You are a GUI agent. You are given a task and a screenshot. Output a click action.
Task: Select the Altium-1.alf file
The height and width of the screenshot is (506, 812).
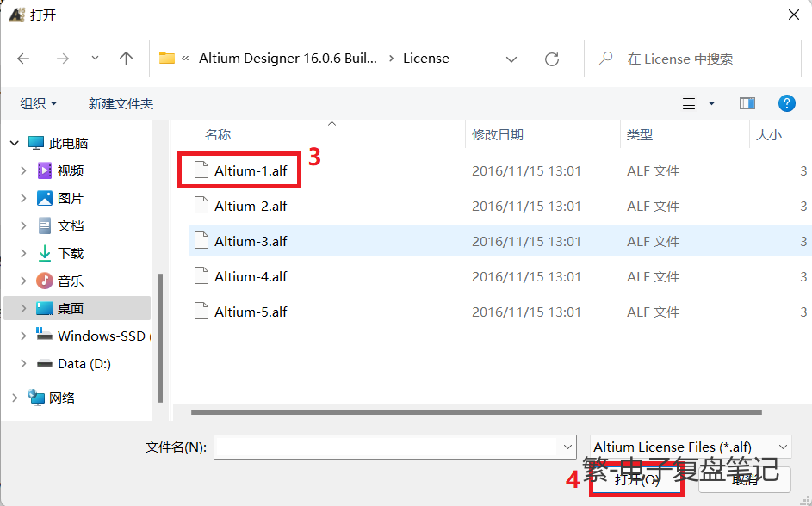[x=251, y=170]
